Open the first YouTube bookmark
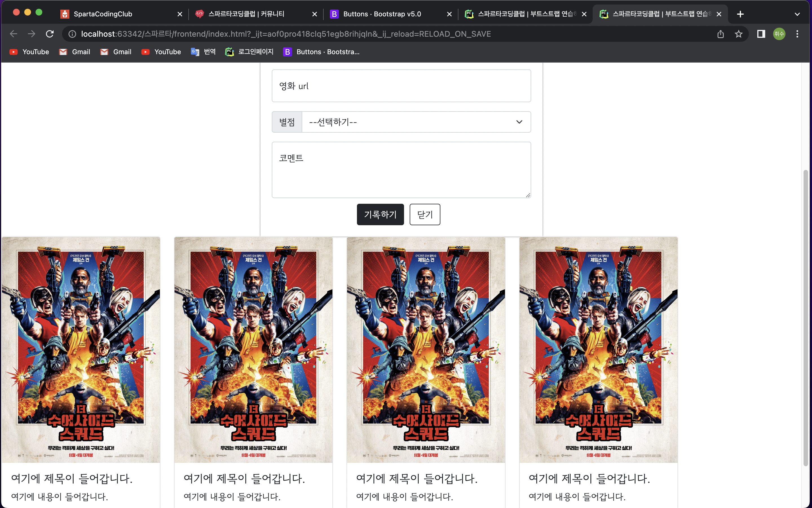This screenshot has width=812, height=508. (29, 52)
